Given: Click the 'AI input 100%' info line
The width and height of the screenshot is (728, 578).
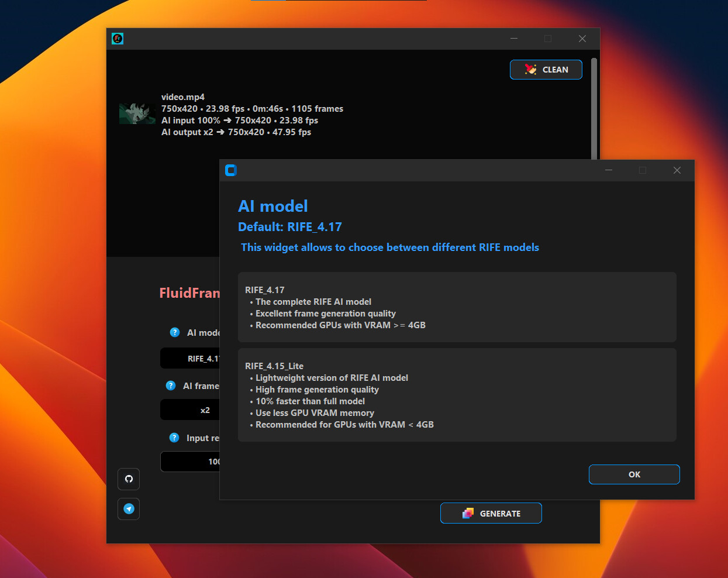Looking at the screenshot, I should pyautogui.click(x=240, y=121).
